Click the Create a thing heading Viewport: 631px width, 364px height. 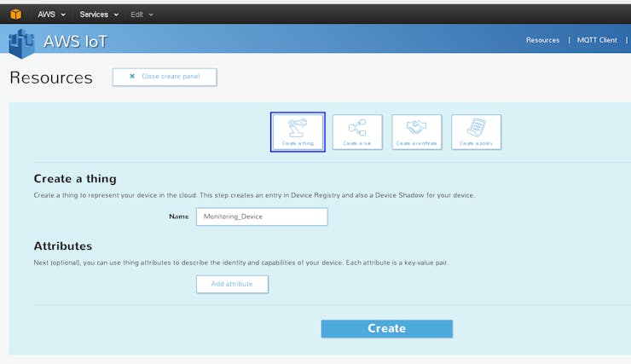75,178
